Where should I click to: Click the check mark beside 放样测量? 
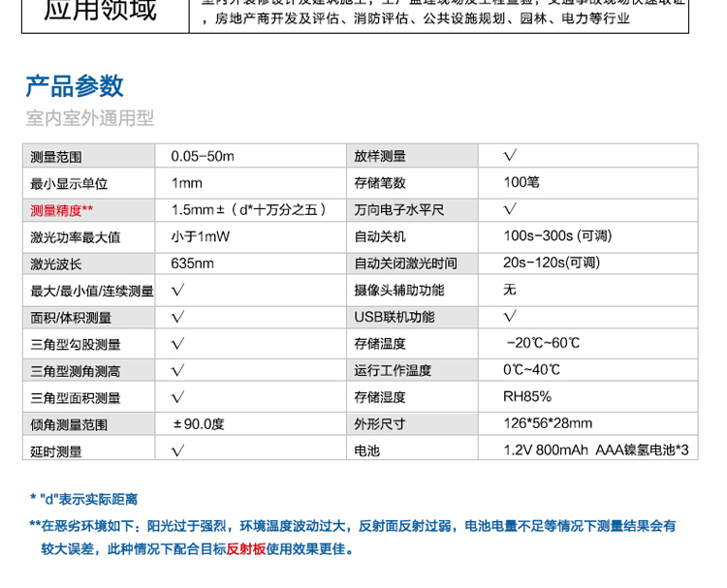click(510, 156)
